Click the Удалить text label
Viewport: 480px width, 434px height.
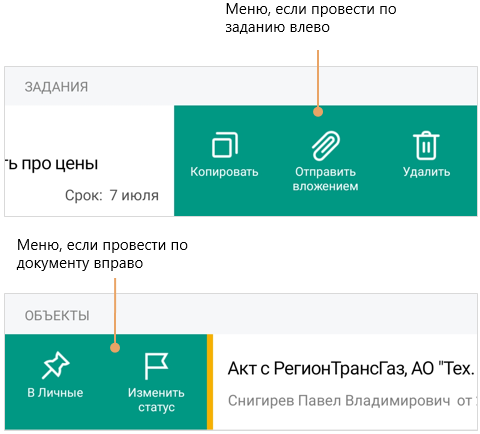pos(426,172)
